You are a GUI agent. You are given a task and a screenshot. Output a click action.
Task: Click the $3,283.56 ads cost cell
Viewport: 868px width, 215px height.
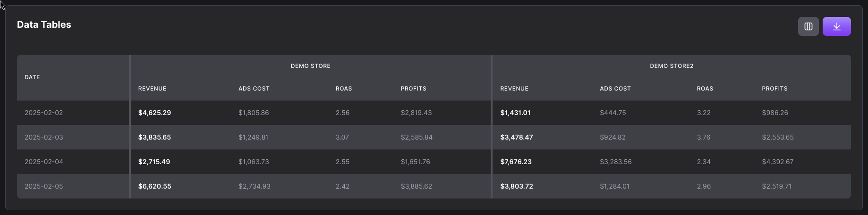(615, 162)
